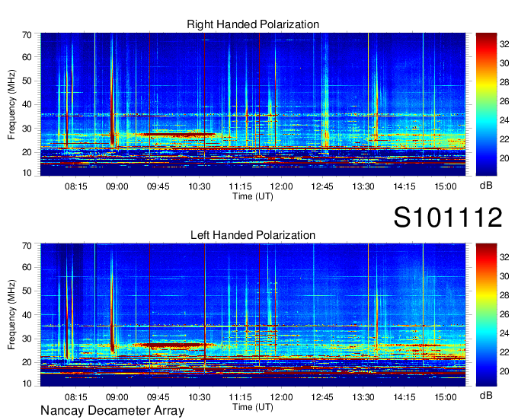Click the "08:15" tick under the Left Handed plot

click(76, 397)
